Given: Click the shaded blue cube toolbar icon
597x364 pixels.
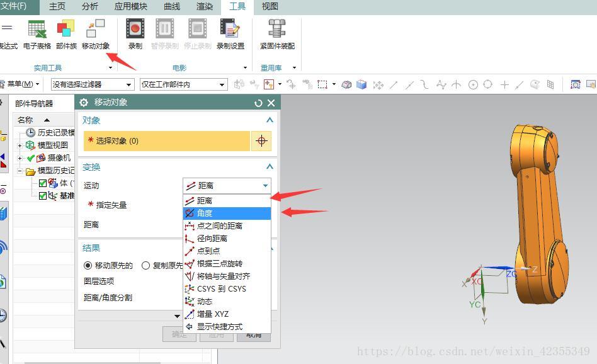Looking at the screenshot, I should [x=361, y=84].
